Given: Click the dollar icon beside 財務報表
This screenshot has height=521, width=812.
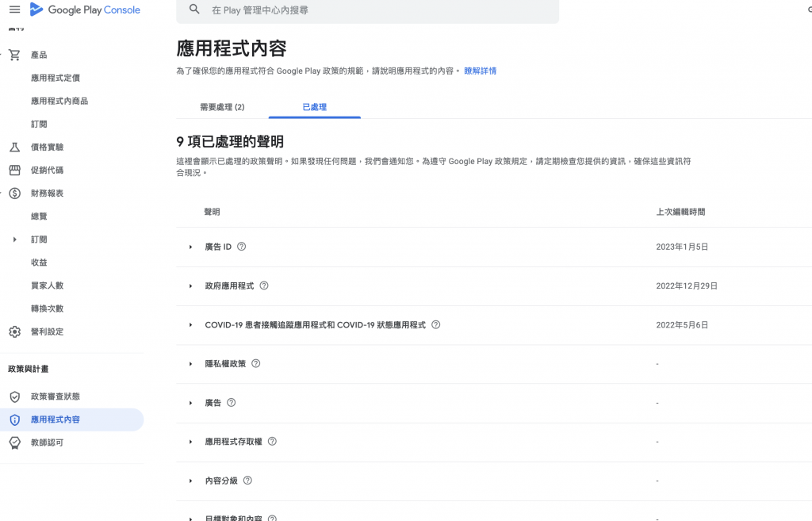Looking at the screenshot, I should pyautogui.click(x=14, y=193).
